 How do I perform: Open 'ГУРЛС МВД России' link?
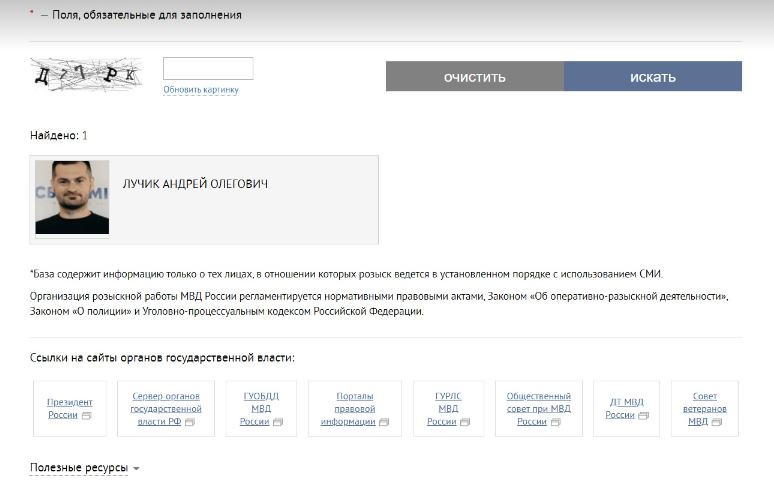point(448,409)
